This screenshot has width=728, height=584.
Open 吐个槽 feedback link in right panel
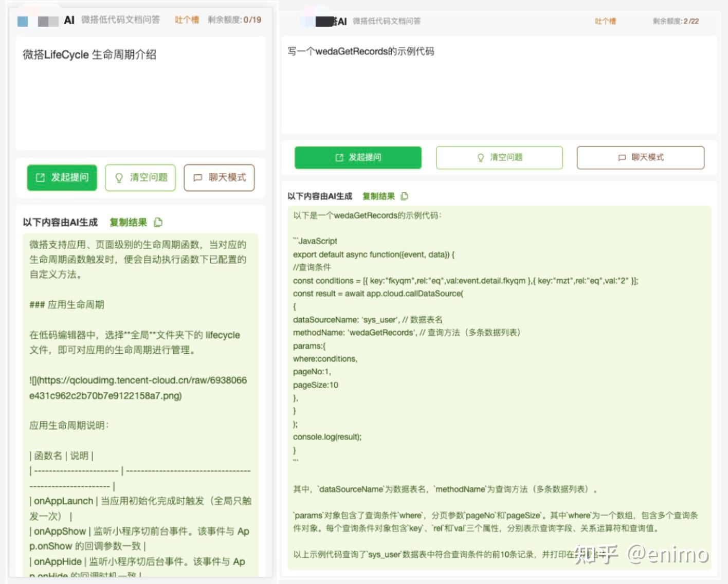[x=605, y=21]
